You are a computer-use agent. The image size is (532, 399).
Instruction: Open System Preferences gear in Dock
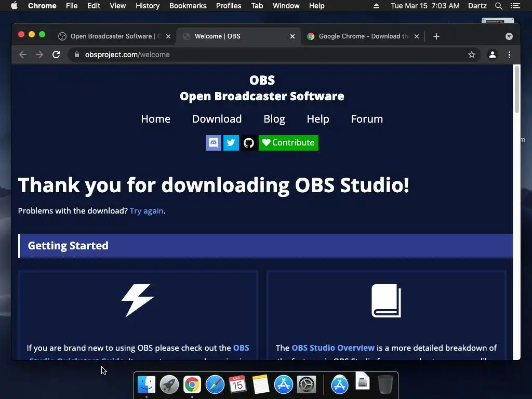coord(307,385)
